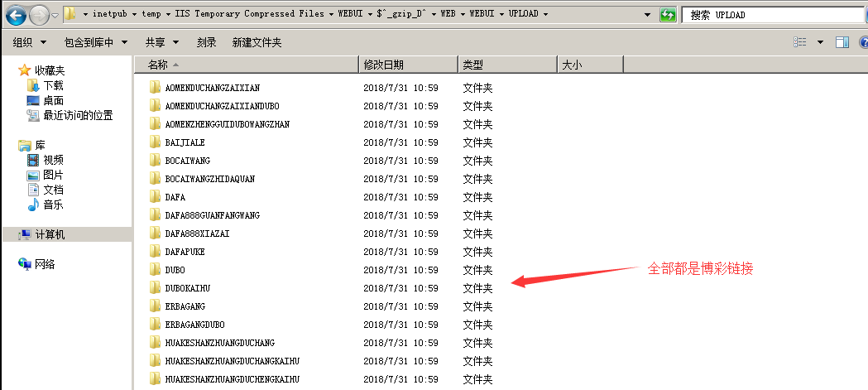The height and width of the screenshot is (390, 868).
Task: Open 下载 in favorites sidebar
Action: pyautogui.click(x=53, y=85)
